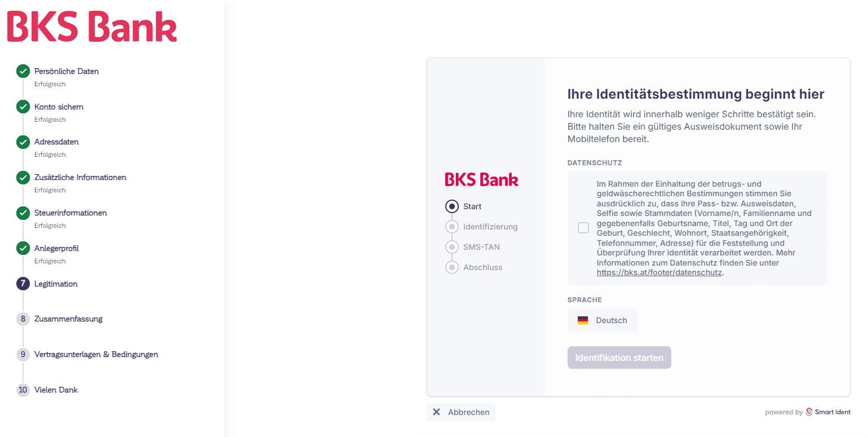Open the Deutsch language dropdown
This screenshot has height=437, width=868.
coord(603,320)
